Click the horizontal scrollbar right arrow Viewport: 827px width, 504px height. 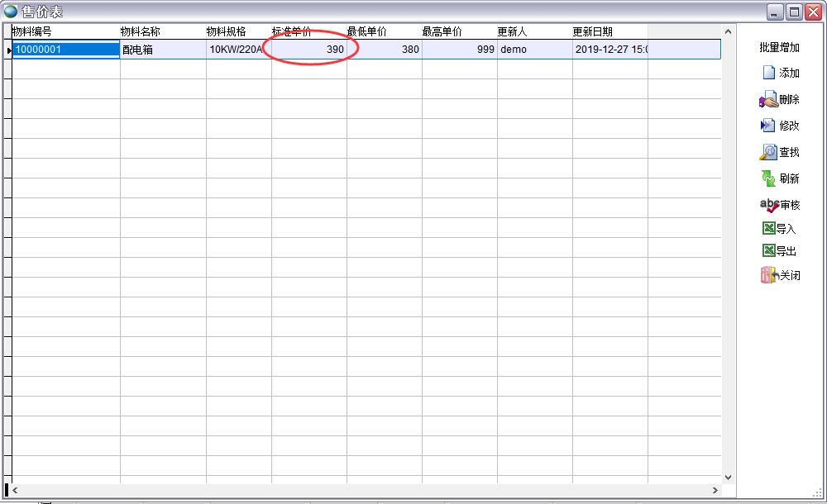[715, 490]
